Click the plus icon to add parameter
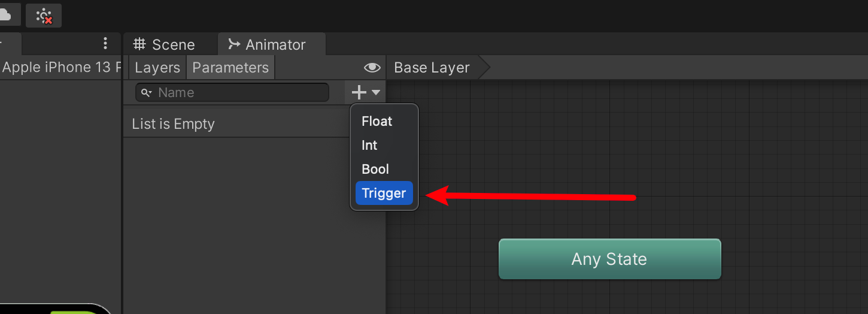This screenshot has width=868, height=314. click(x=359, y=92)
